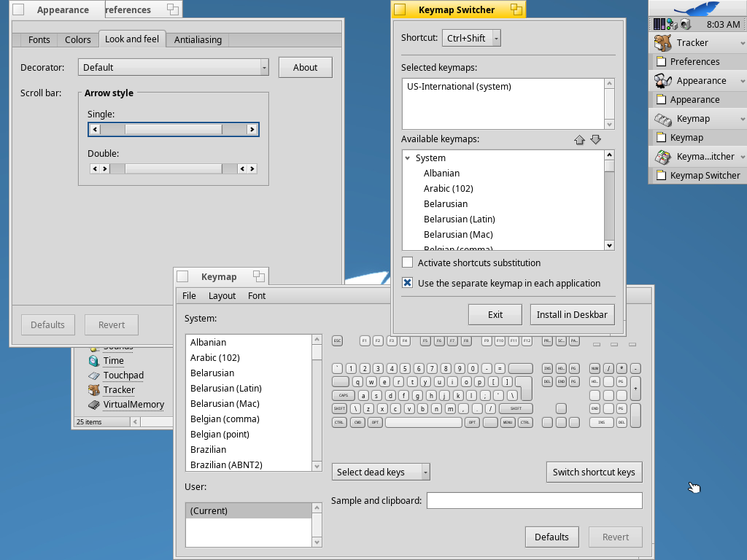The image size is (747, 560).
Task: Click Defaults button in Keymap window
Action: tap(551, 537)
